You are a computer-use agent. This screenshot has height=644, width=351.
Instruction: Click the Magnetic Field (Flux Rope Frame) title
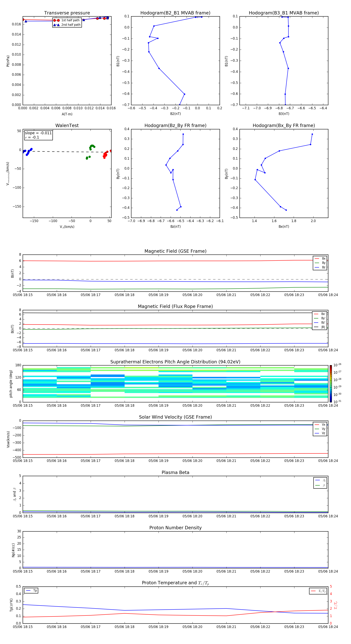coord(175,306)
